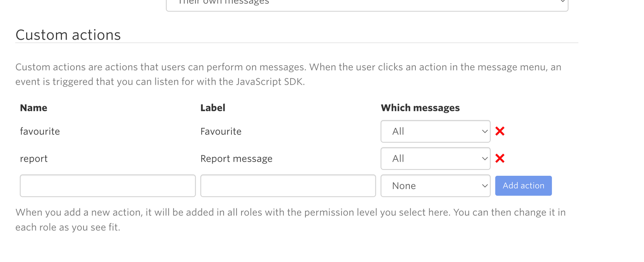644x262 pixels.
Task: Click the delete cross next to Report message
Action: point(500,158)
